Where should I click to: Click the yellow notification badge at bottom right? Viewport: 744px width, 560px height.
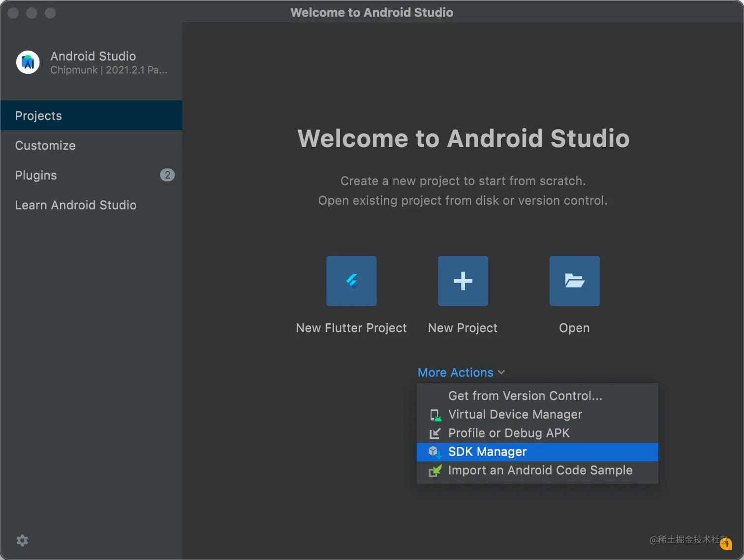[726, 543]
